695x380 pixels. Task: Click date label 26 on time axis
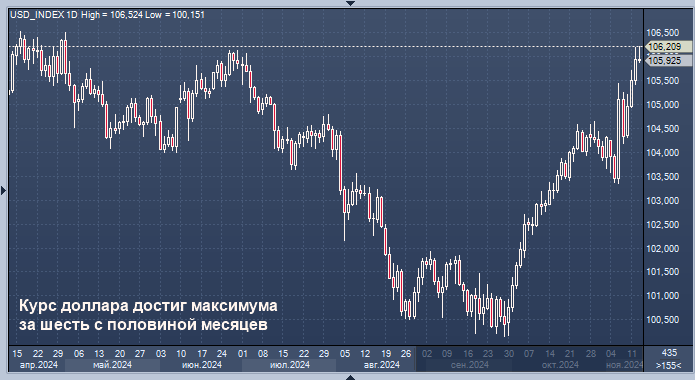(406, 353)
